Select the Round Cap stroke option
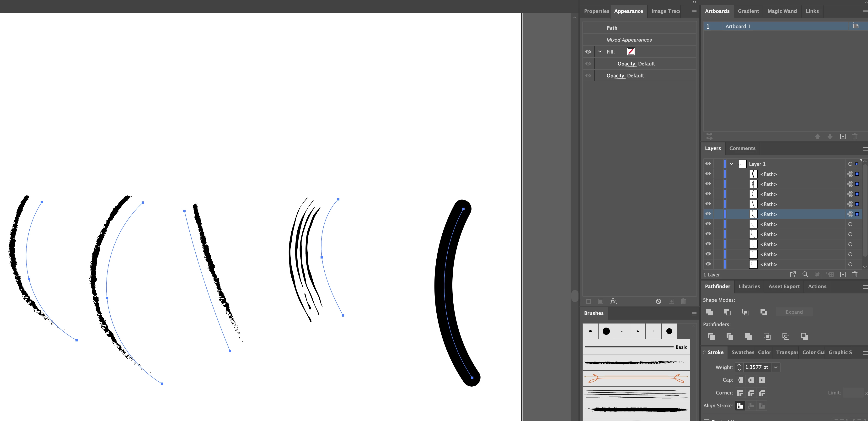The width and height of the screenshot is (868, 421). coord(751,380)
